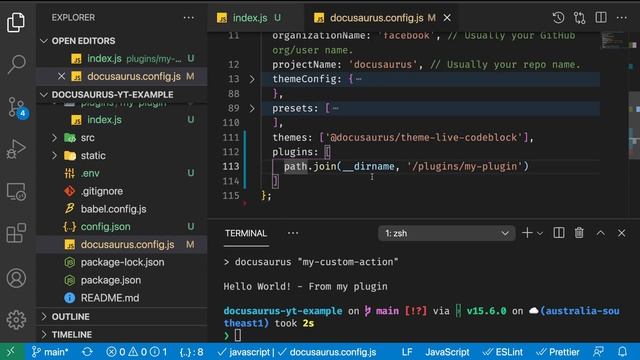Show errors and warnings problems count
Image resolution: width=640 pixels, height=360 pixels.
[136, 351]
